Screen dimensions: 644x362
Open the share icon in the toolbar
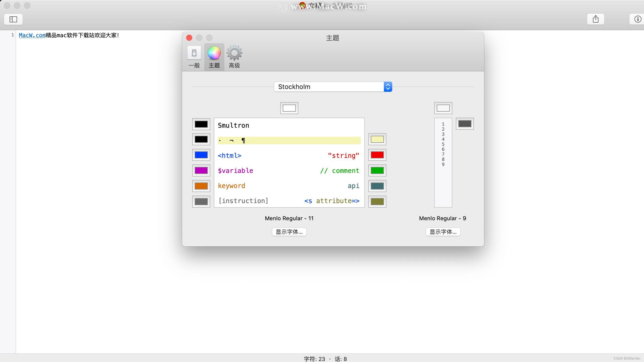595,19
